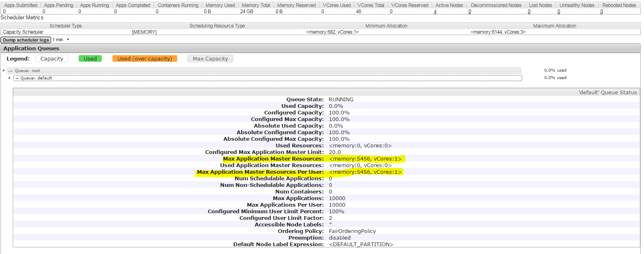This screenshot has width=644, height=254.
Task: Select the dashed Capacity legend chip
Action: pos(52,58)
